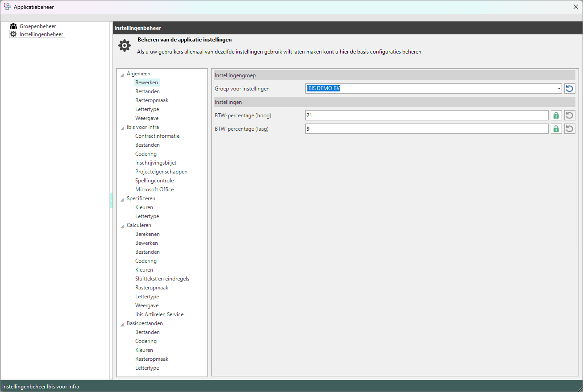Collapse the Algemeen tree section
Screen dimensions: 583x392
tap(122, 74)
